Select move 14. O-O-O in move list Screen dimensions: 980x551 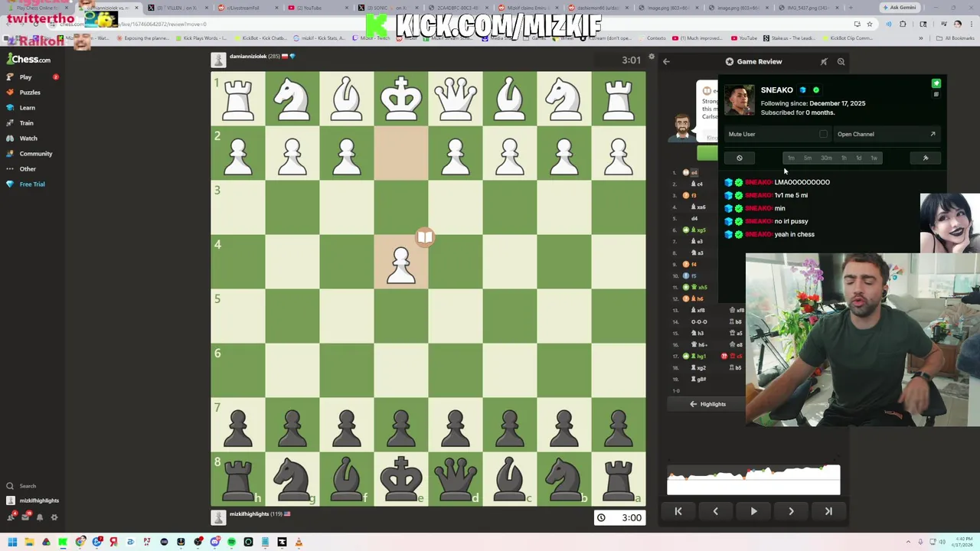[x=699, y=321]
